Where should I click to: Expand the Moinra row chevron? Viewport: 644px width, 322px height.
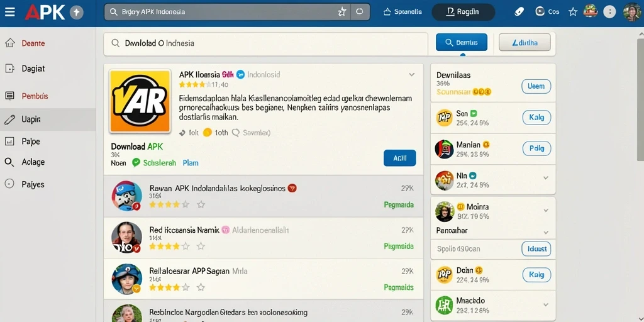[546, 210]
